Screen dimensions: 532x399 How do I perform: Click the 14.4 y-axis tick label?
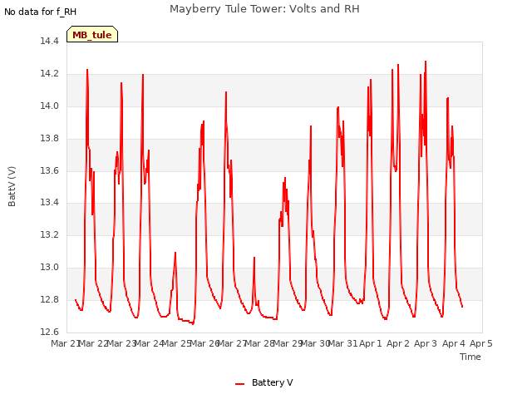tap(49, 42)
